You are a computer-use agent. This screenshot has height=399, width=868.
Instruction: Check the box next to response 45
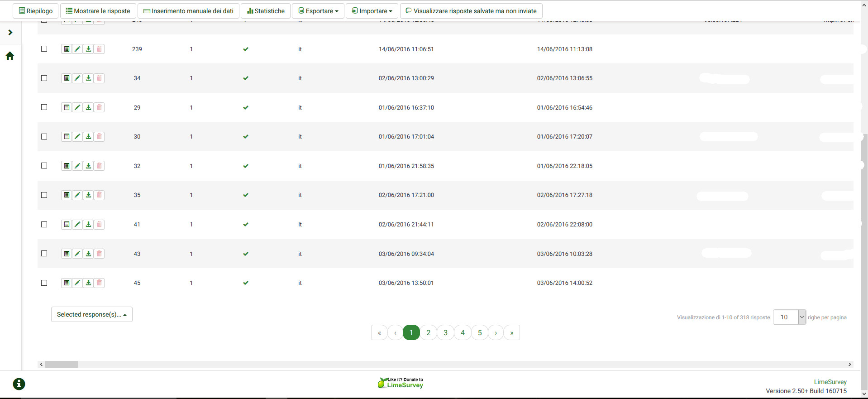[x=44, y=283]
